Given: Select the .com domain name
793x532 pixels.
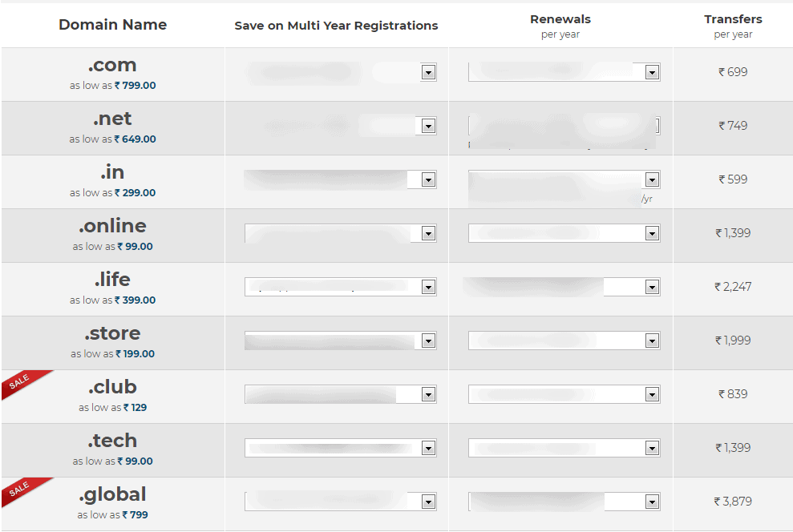Looking at the screenshot, I should (112, 64).
